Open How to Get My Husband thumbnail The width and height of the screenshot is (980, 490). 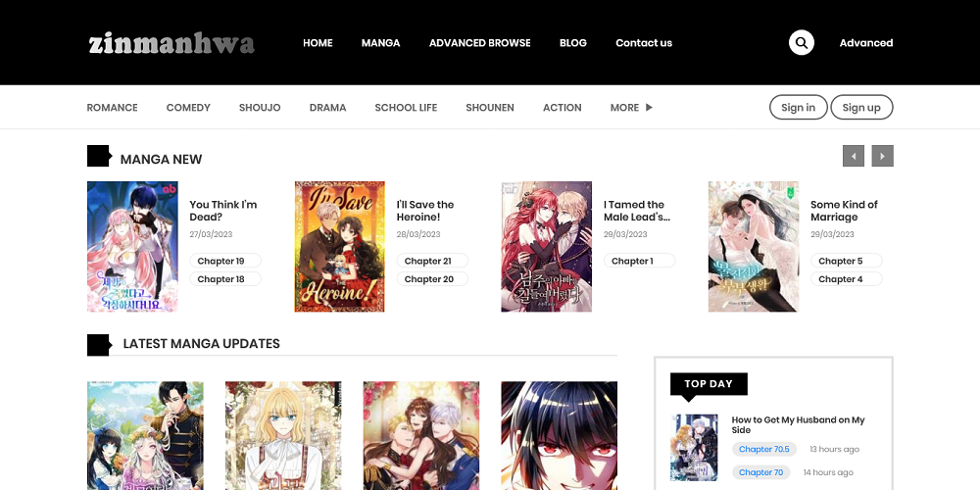[x=694, y=448]
